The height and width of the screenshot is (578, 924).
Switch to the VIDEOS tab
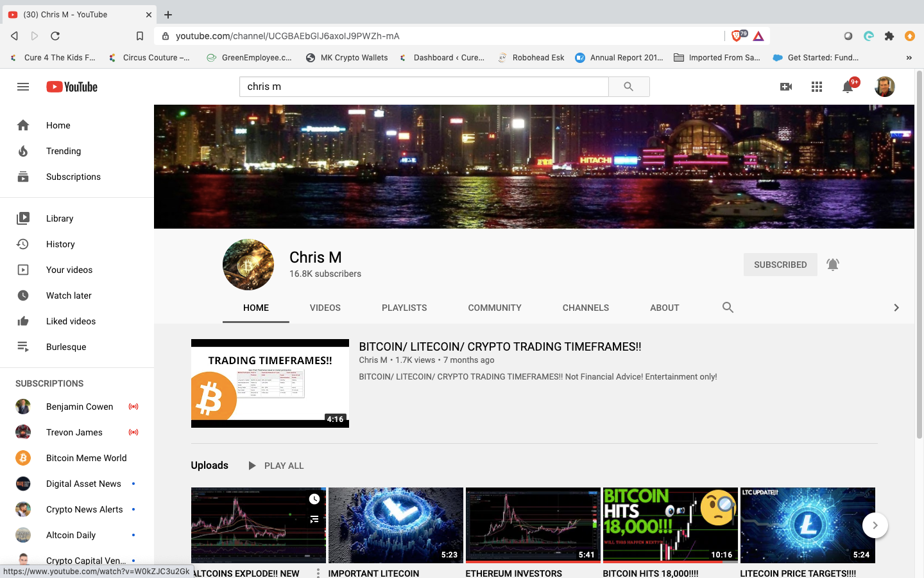click(325, 308)
